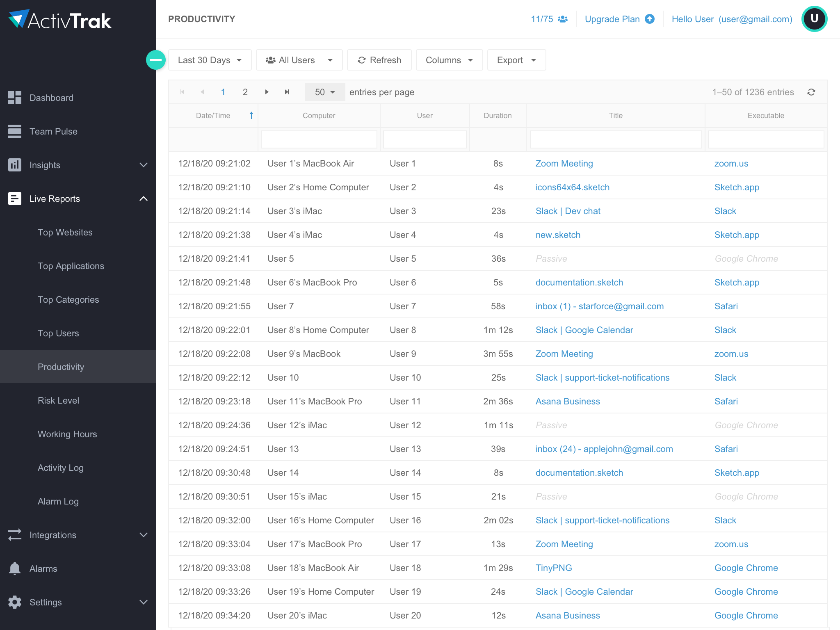This screenshot has width=840, height=630.
Task: Open Slack | Dev chat title link
Action: (568, 211)
